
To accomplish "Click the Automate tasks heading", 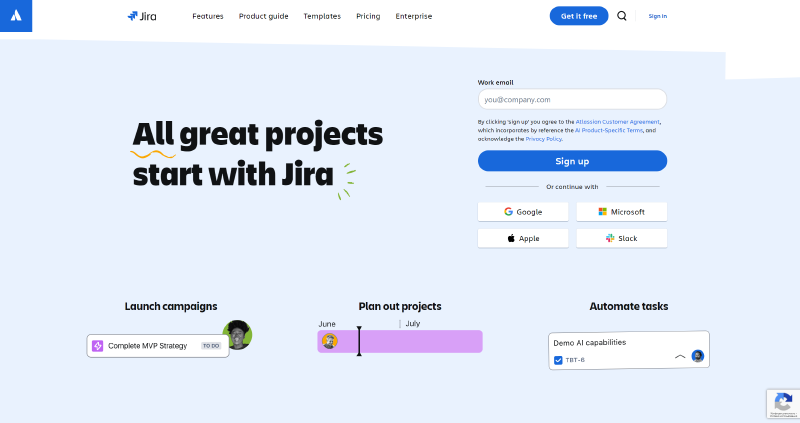I will [629, 306].
